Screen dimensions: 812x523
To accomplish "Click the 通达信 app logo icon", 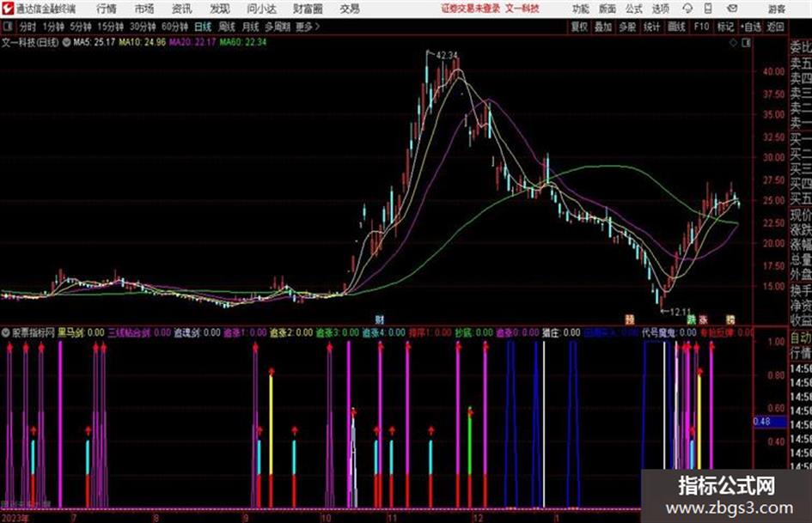I will [7, 9].
